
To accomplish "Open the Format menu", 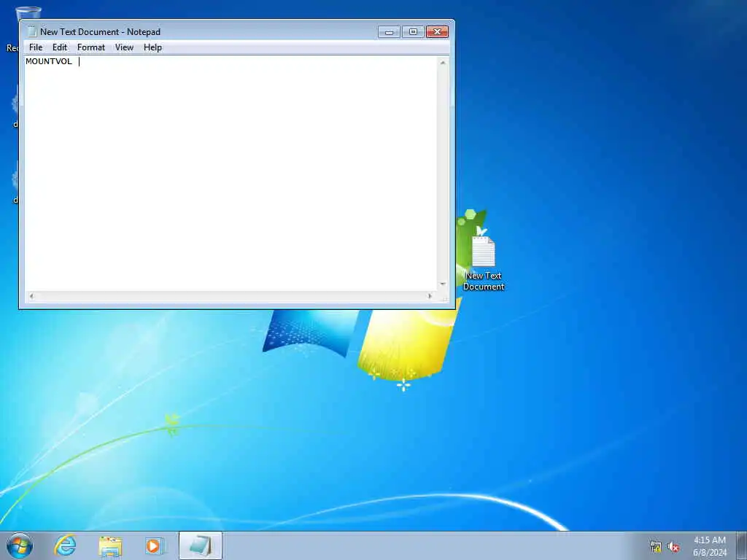I will pyautogui.click(x=91, y=47).
